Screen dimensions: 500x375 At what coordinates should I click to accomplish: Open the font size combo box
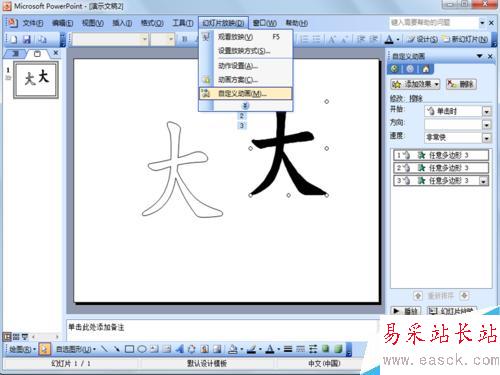[163, 39]
